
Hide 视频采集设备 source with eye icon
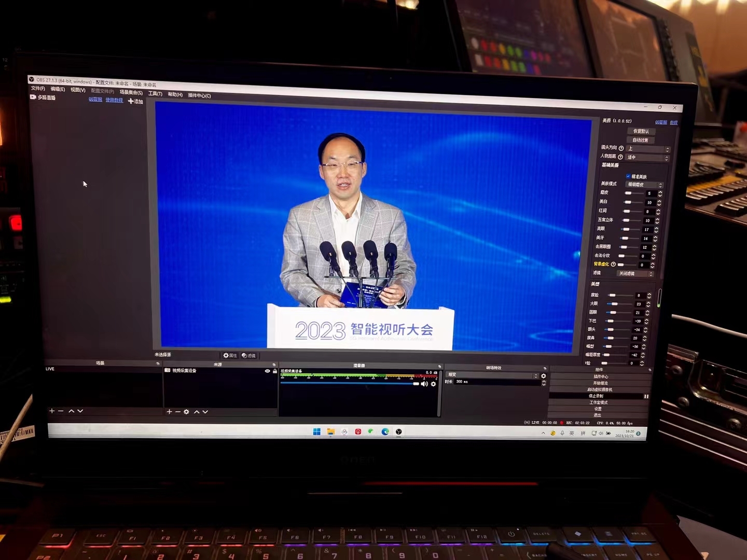click(x=267, y=371)
